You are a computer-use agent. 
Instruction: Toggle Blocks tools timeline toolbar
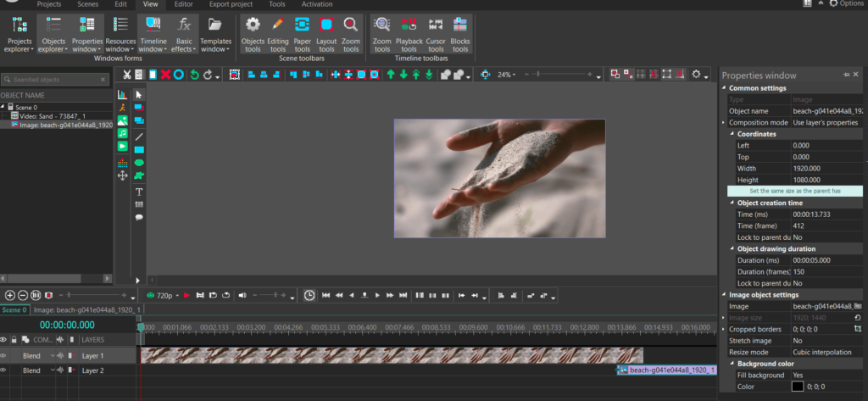point(460,35)
